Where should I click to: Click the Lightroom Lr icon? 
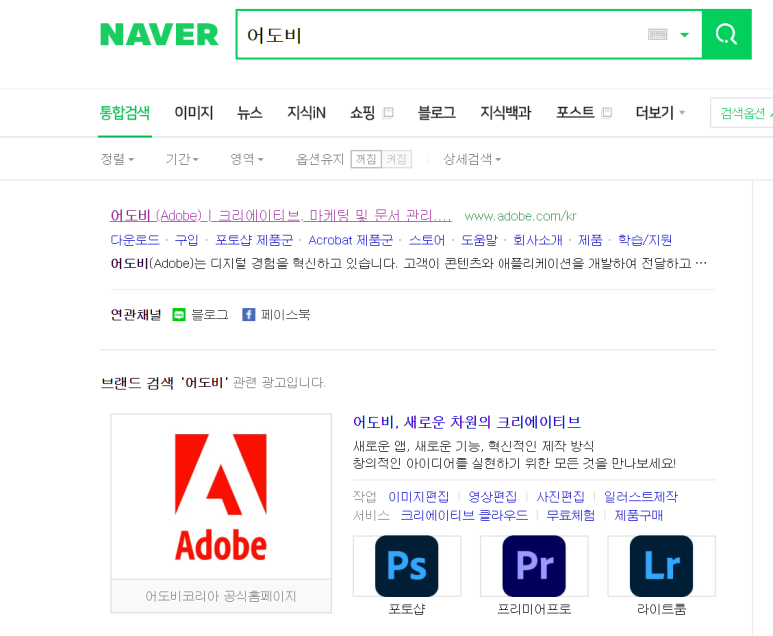662,566
